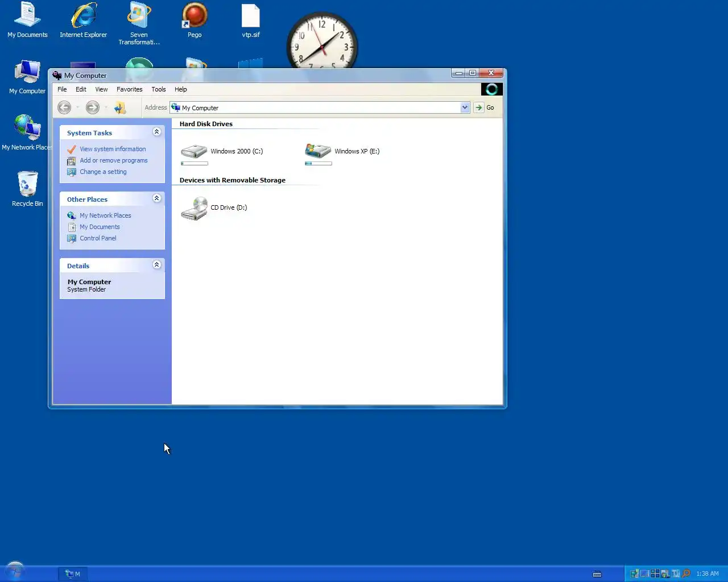Viewport: 728px width, 582px height.
Task: Click the four-squares tray icon
Action: (655, 573)
